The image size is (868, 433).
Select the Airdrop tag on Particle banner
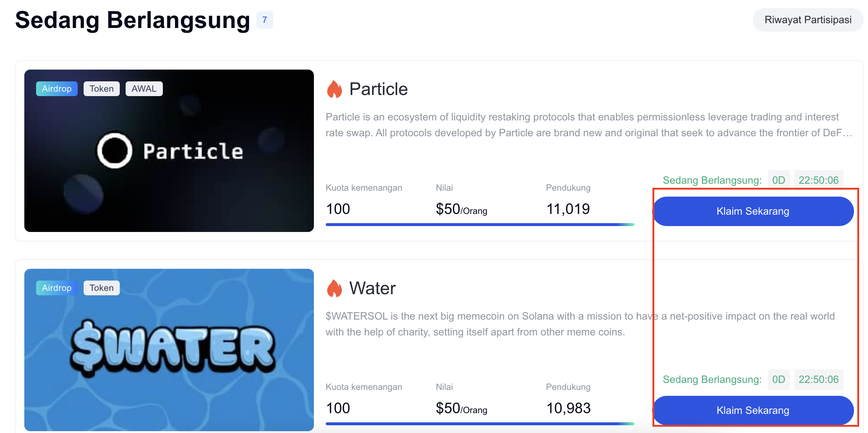pos(57,89)
